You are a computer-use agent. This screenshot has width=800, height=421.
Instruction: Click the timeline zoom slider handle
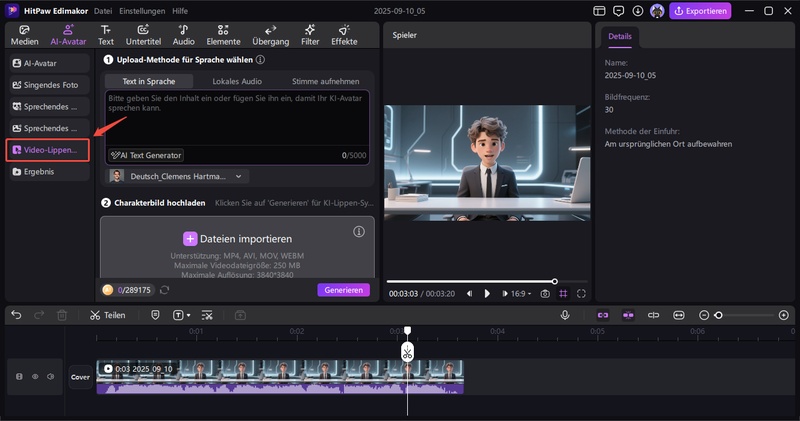click(x=718, y=315)
